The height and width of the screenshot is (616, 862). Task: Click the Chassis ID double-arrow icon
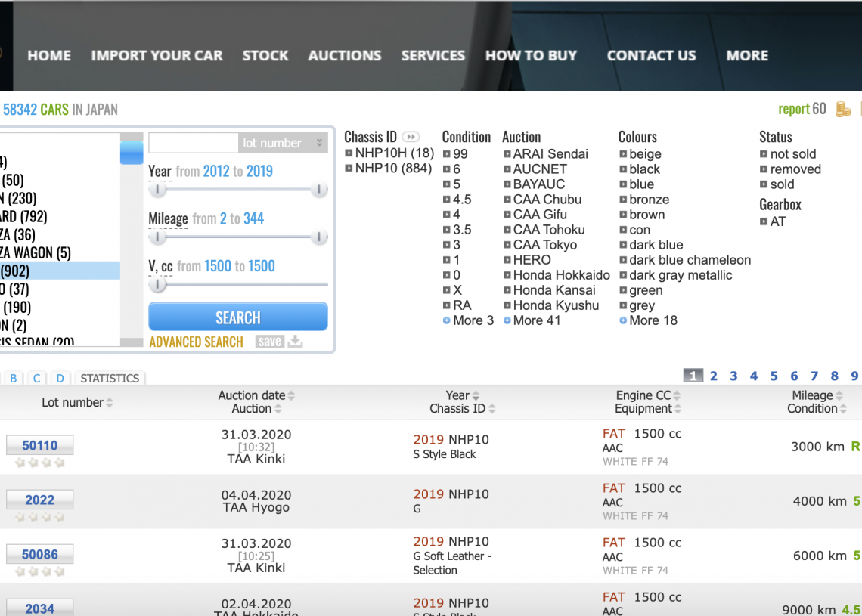tap(411, 137)
